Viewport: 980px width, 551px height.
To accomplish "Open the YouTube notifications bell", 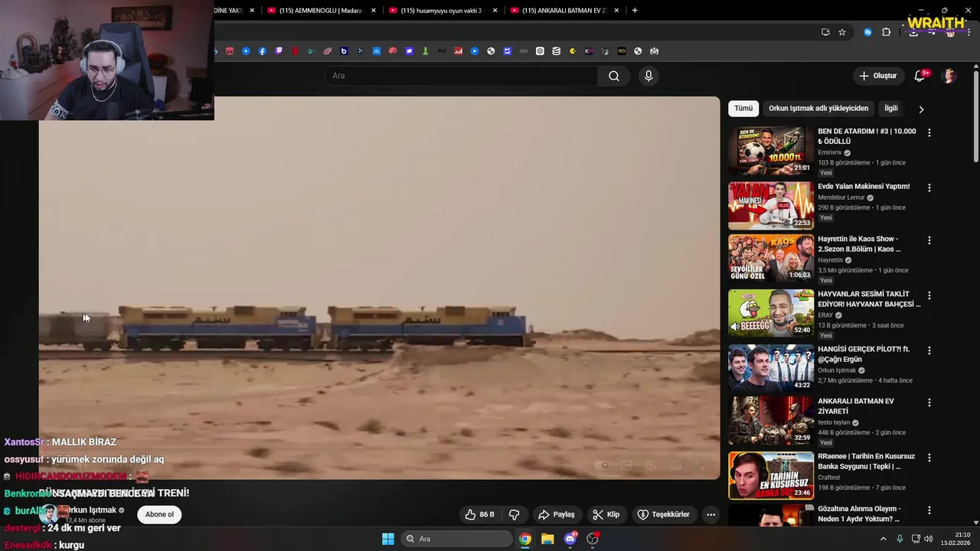I will point(920,76).
